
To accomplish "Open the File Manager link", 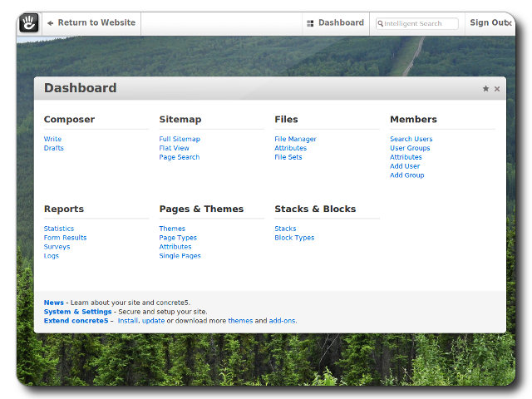I will tap(295, 140).
